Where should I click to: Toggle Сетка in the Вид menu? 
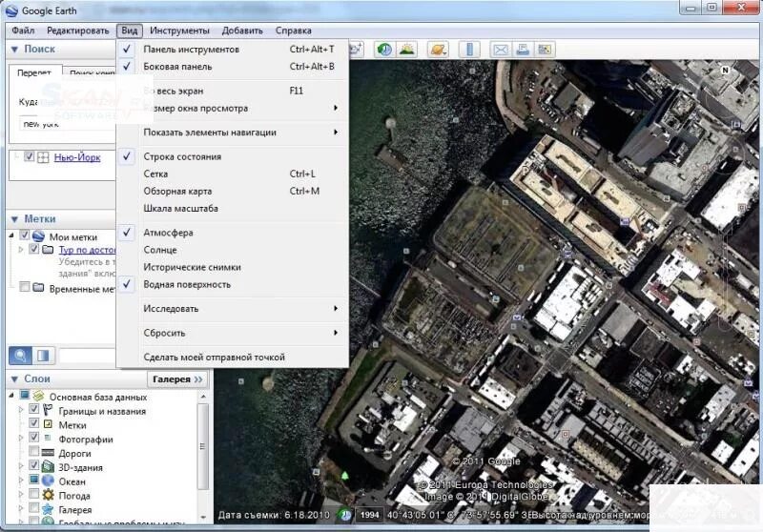(x=233, y=174)
